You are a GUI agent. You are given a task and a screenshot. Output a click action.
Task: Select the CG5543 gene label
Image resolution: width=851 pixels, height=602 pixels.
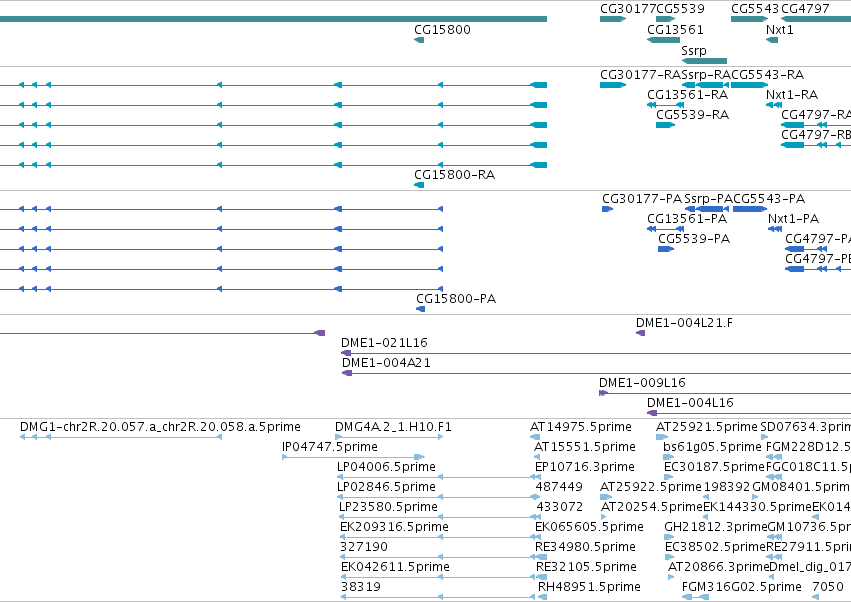pyautogui.click(x=755, y=9)
